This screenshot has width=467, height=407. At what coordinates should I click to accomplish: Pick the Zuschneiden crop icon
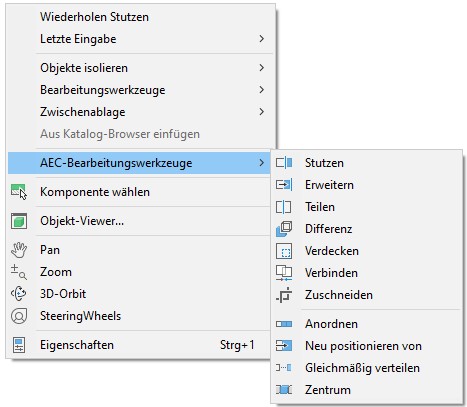click(284, 295)
